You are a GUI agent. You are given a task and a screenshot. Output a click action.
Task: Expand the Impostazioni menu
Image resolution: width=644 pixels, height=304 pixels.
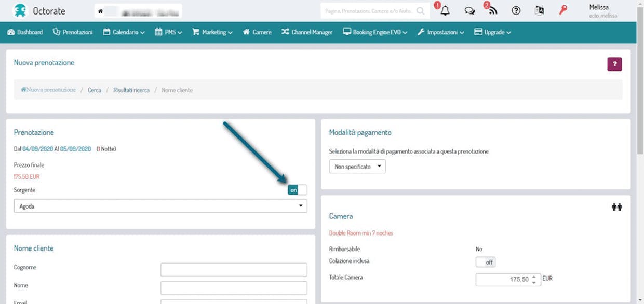[x=441, y=32]
